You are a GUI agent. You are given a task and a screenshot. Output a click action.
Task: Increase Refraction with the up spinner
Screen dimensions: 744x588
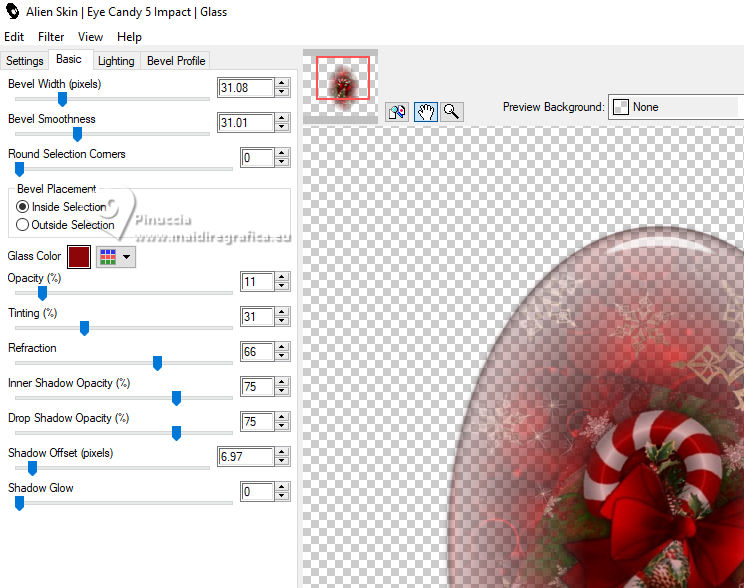(x=282, y=347)
